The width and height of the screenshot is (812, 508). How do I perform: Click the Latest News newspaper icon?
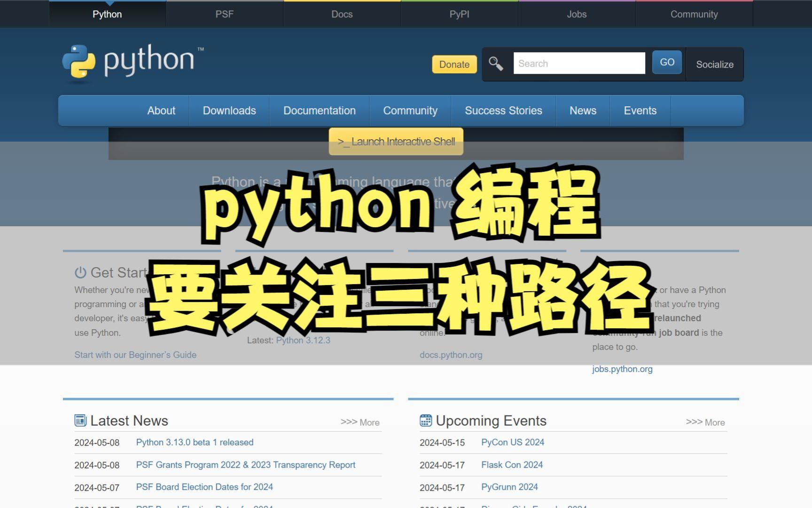point(80,421)
